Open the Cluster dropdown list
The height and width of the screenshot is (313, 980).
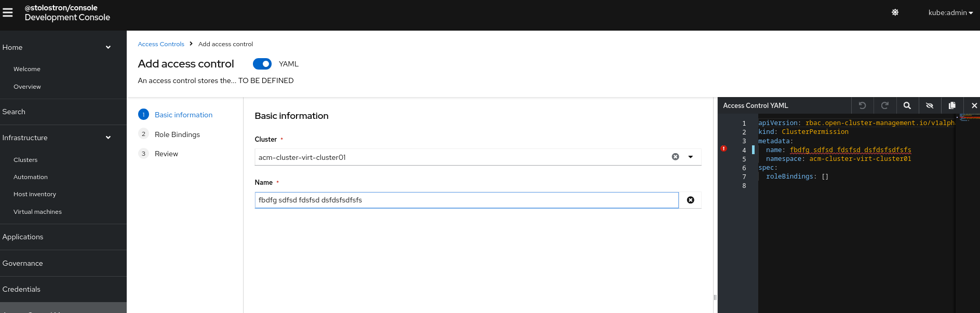coord(690,157)
